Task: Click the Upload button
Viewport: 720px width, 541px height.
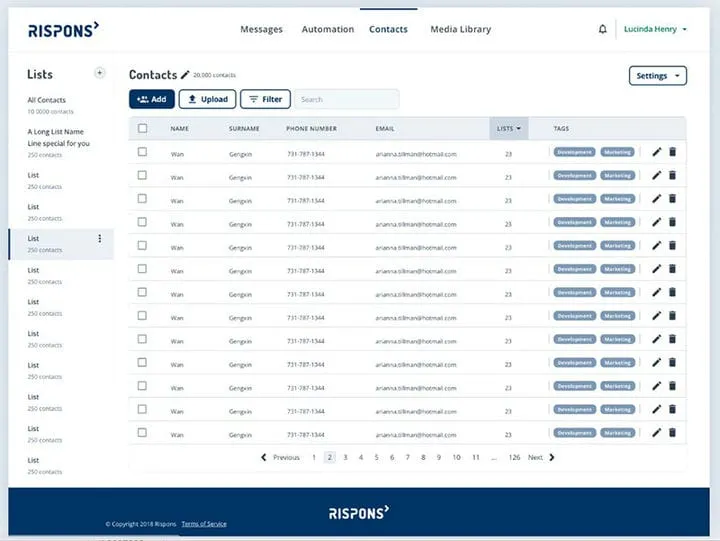Action: pyautogui.click(x=207, y=99)
